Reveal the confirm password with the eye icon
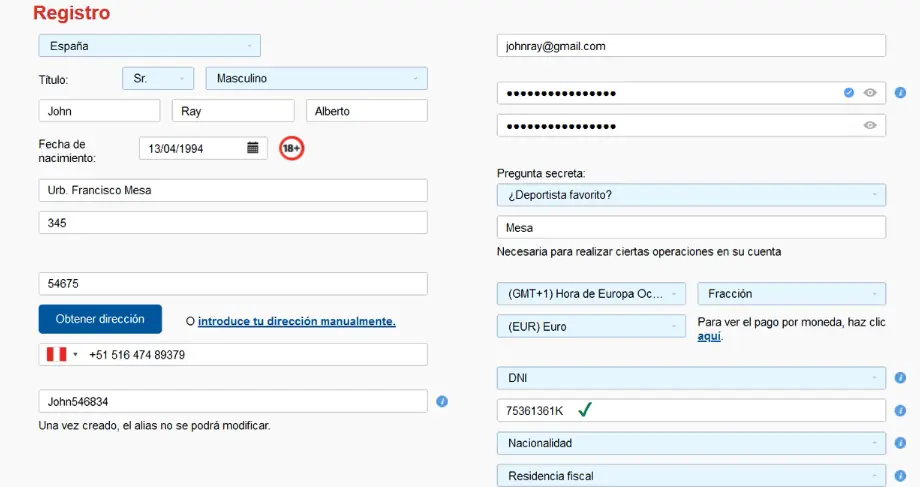Viewport: 920px width, 487px height. [x=870, y=126]
